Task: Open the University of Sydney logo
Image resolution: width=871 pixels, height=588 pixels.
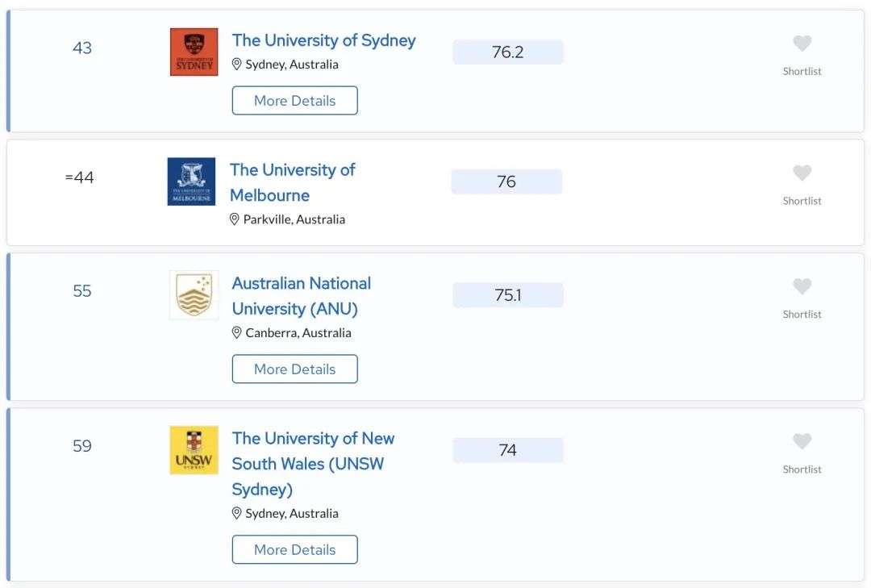Action: tap(194, 52)
